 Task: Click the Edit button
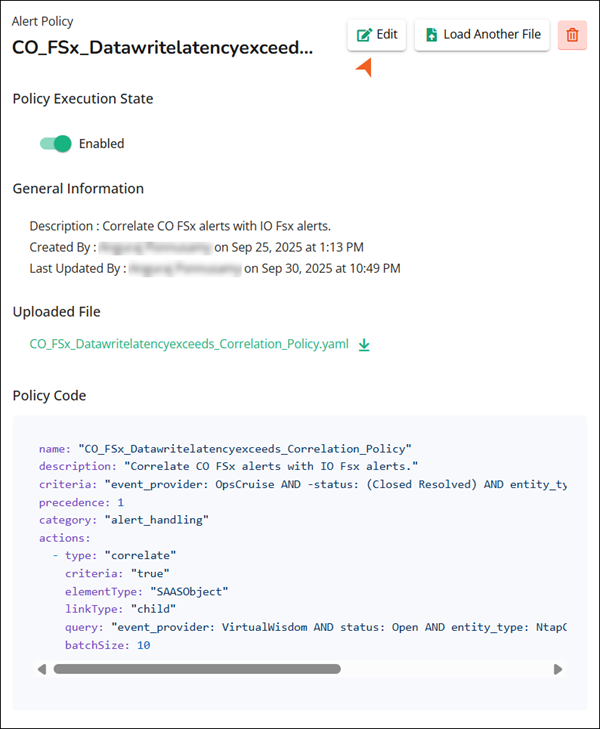click(x=376, y=35)
